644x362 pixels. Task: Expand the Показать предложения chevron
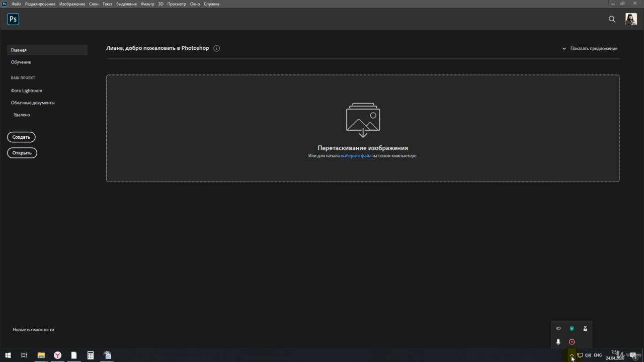(564, 49)
